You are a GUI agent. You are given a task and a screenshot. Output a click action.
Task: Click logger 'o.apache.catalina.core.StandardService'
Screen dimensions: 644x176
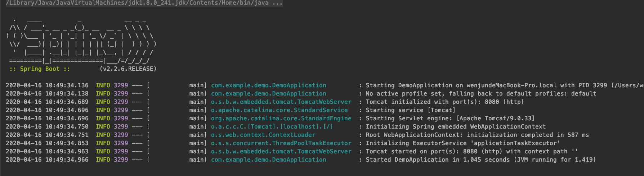point(279,110)
